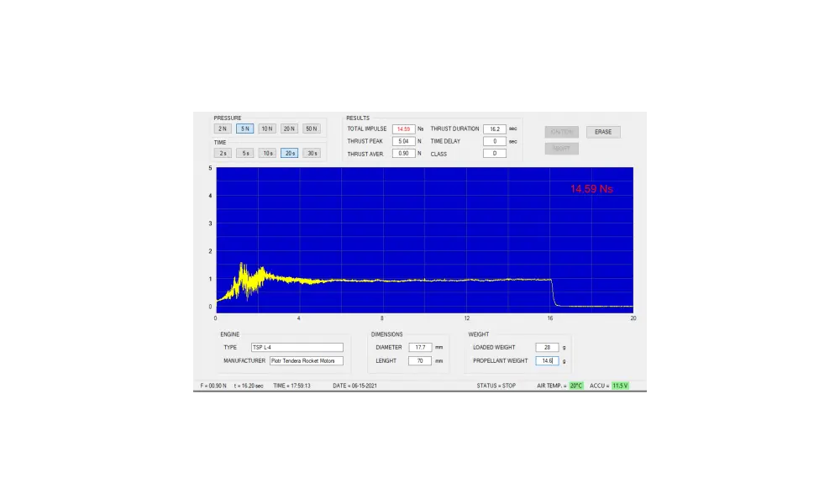840x504 pixels.
Task: Click the LENGHT input field
Action: coord(420,361)
